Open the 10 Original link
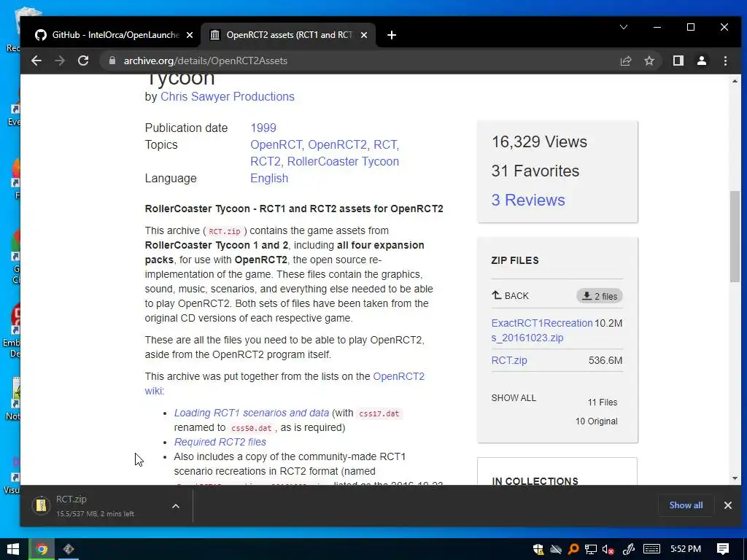 (596, 421)
